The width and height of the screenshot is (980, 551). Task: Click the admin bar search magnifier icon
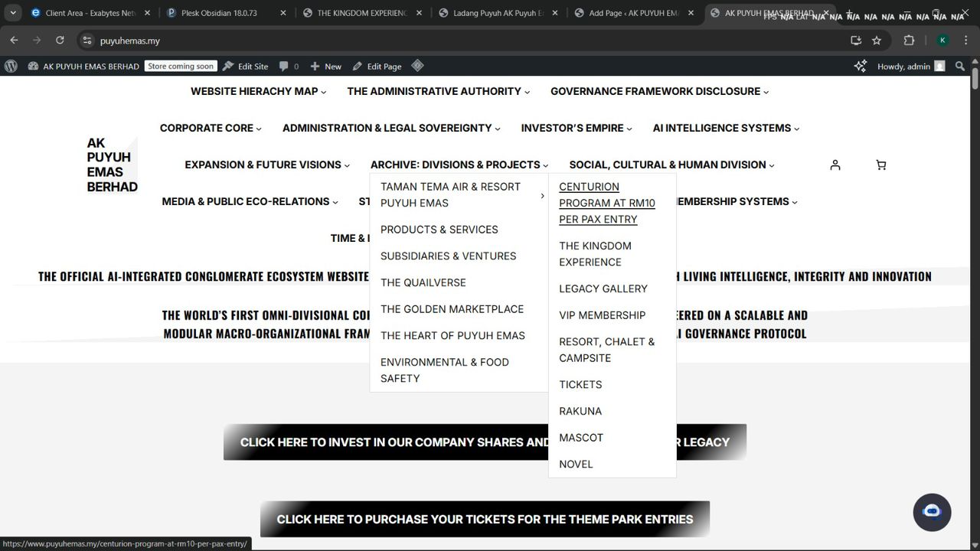point(960,67)
